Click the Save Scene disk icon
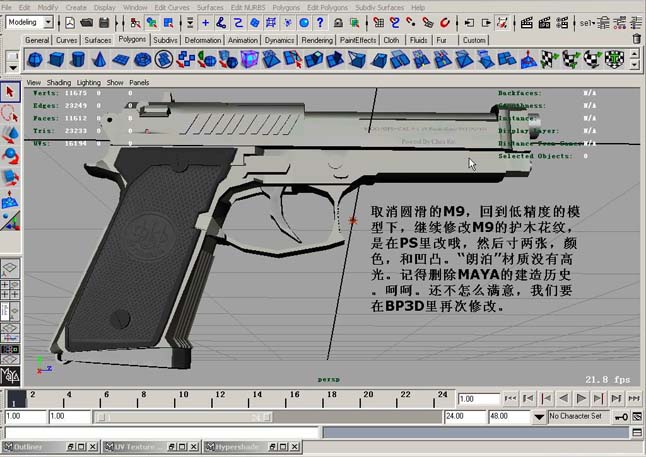 (x=104, y=23)
